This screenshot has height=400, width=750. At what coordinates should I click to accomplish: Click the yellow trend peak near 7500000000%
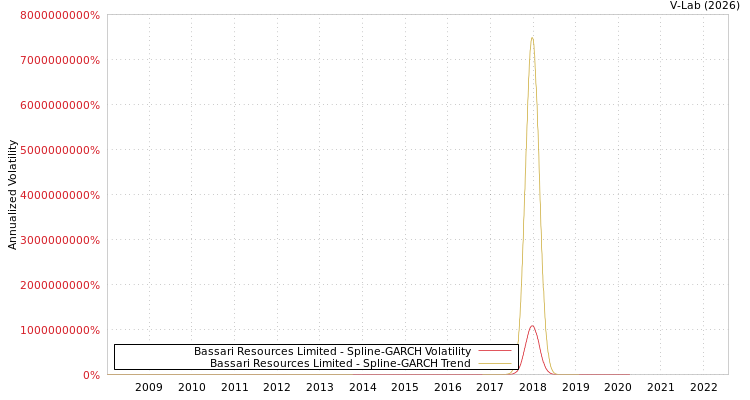[532, 38]
